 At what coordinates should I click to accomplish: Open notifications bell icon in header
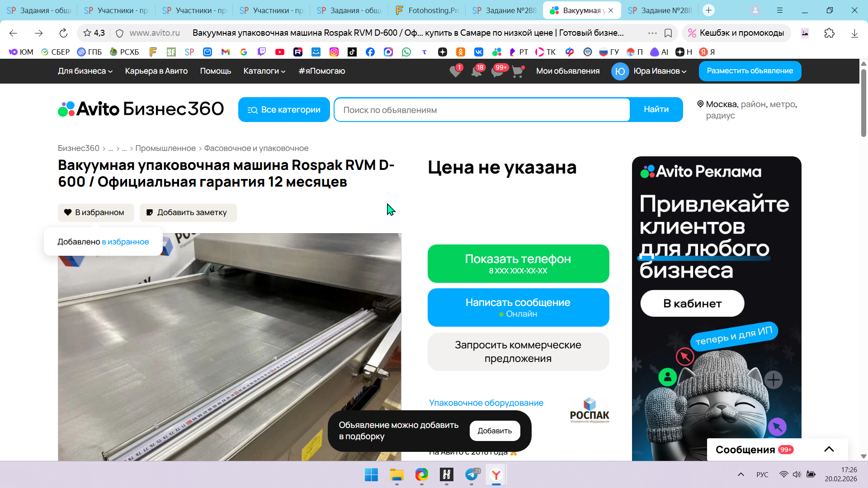(476, 71)
